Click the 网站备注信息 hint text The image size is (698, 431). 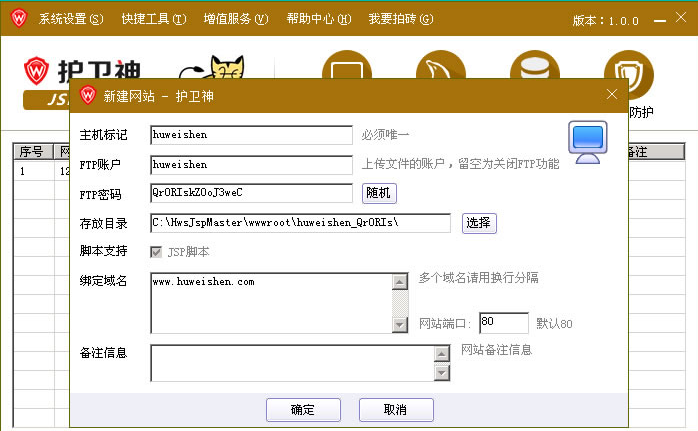496,350
